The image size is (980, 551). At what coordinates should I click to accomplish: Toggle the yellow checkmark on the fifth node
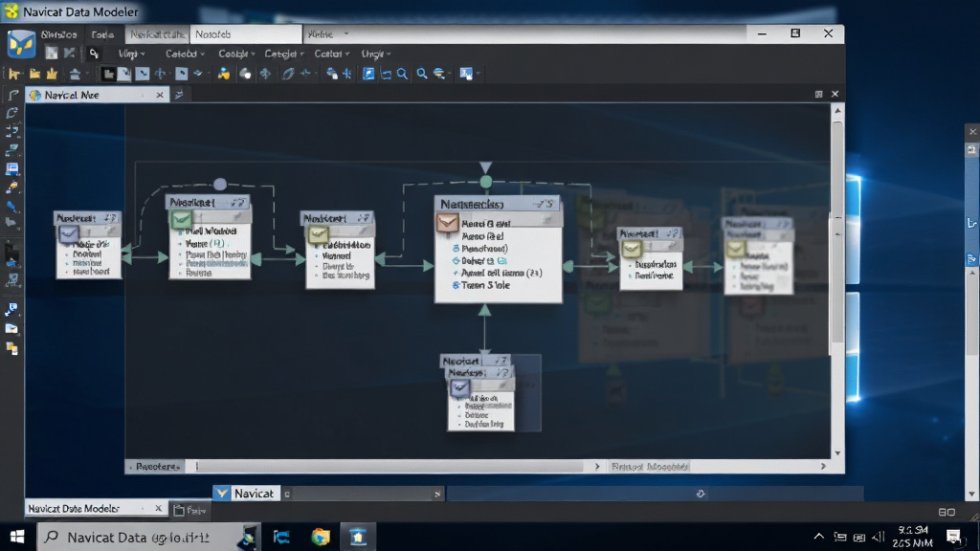[x=632, y=250]
